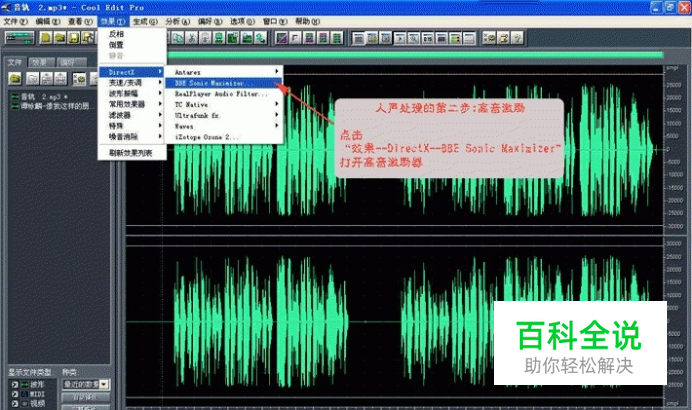Screen dimensions: 692x410
Task: Open the 编辑(E) menu
Action: click(48, 21)
